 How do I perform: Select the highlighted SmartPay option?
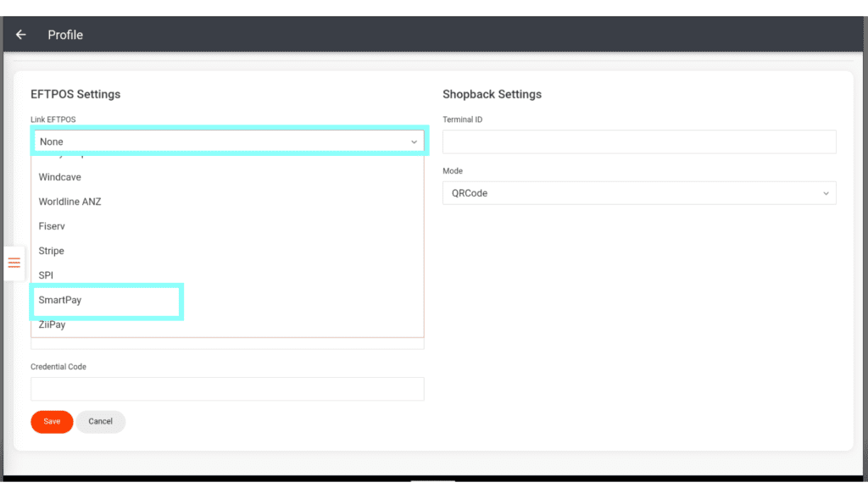click(60, 301)
